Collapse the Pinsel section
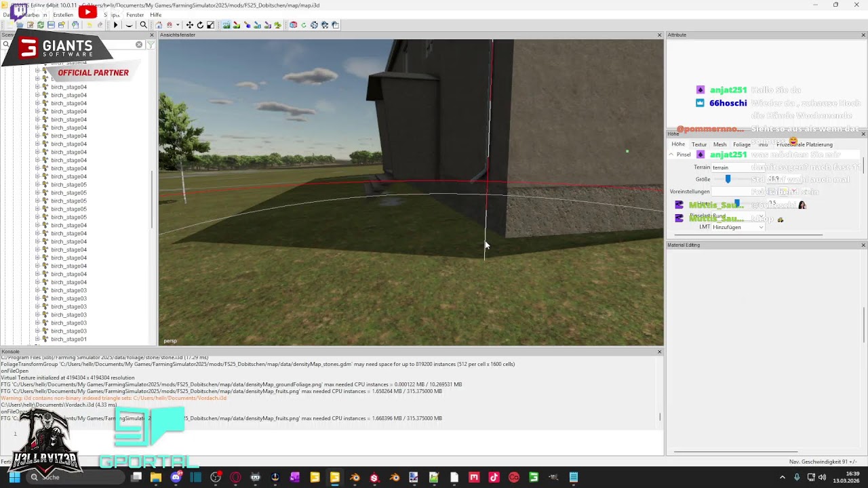868x488 pixels. pos(671,155)
